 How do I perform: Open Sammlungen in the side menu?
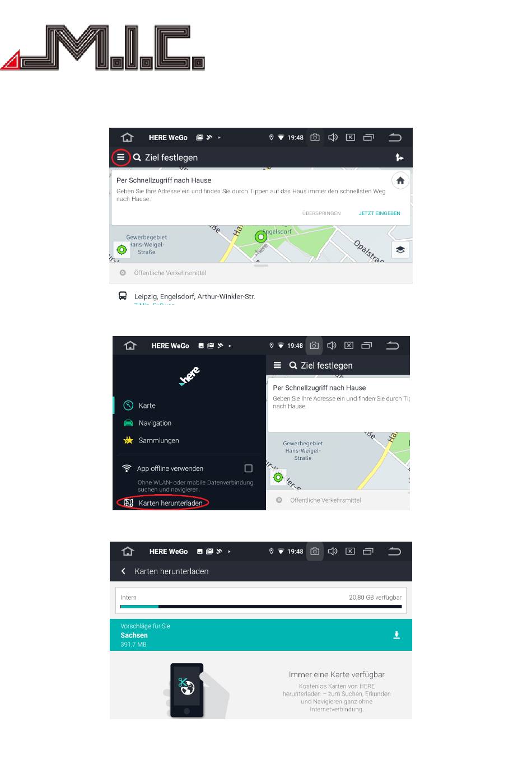click(x=159, y=440)
